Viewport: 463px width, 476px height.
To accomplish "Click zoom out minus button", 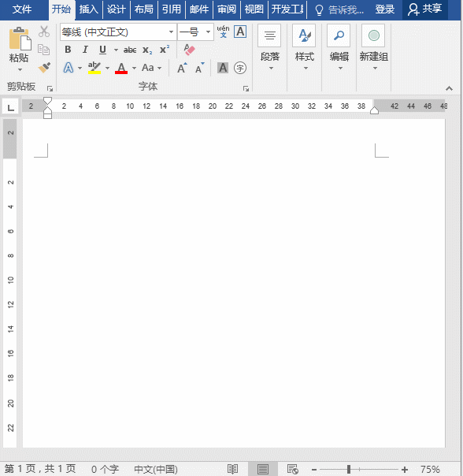I will (x=314, y=470).
